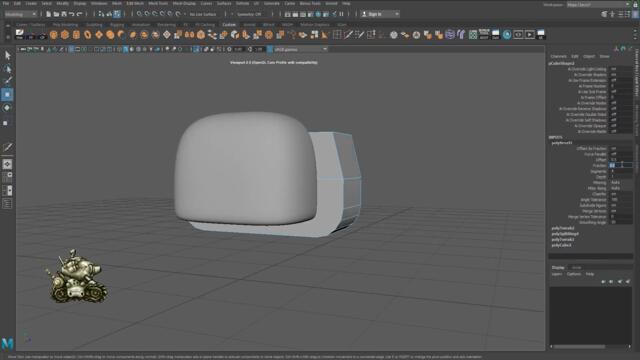Open the Mesh Tools menu
This screenshot has width=640, height=360.
tap(158, 3)
